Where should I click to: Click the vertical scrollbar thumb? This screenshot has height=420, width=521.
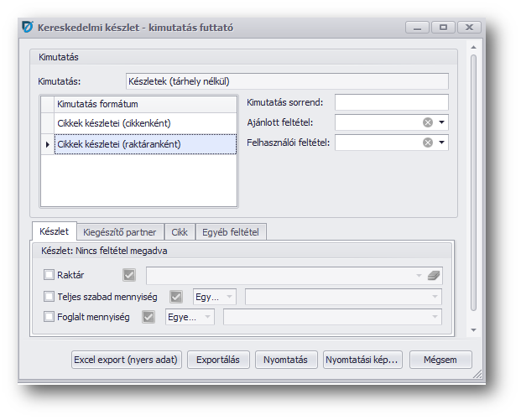coord(473,183)
